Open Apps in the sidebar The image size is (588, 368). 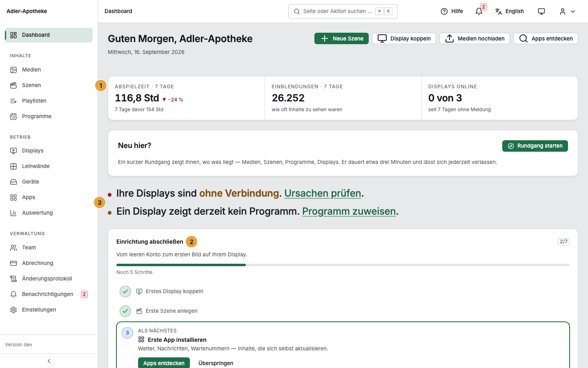(49, 197)
